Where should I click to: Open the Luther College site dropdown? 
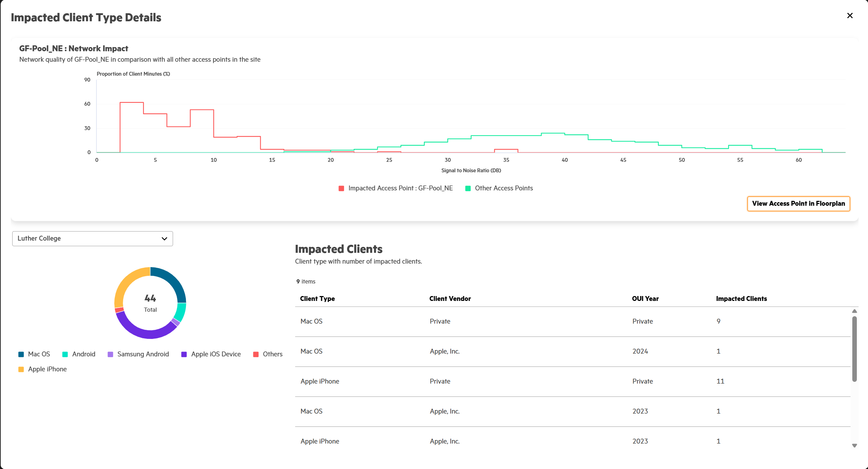click(92, 239)
